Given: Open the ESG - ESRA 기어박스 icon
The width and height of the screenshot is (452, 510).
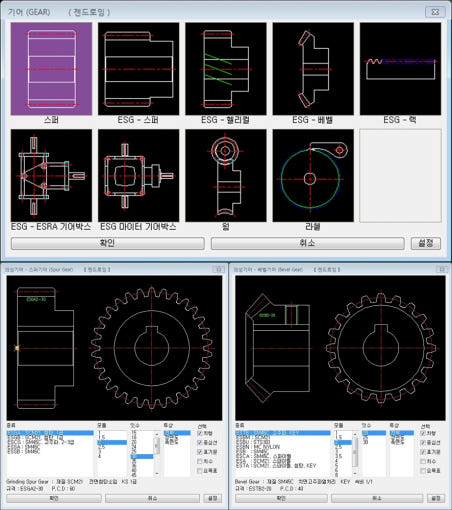Looking at the screenshot, I should pos(51,176).
